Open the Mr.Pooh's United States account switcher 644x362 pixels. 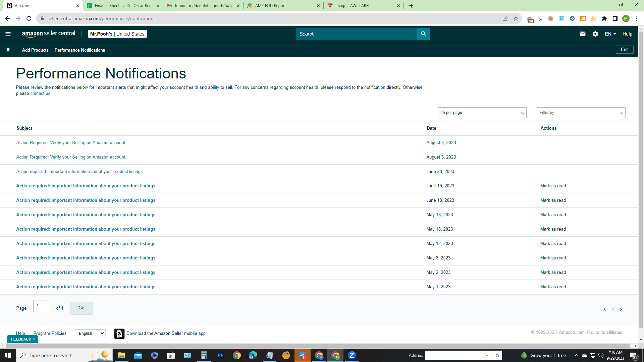pyautogui.click(x=117, y=34)
